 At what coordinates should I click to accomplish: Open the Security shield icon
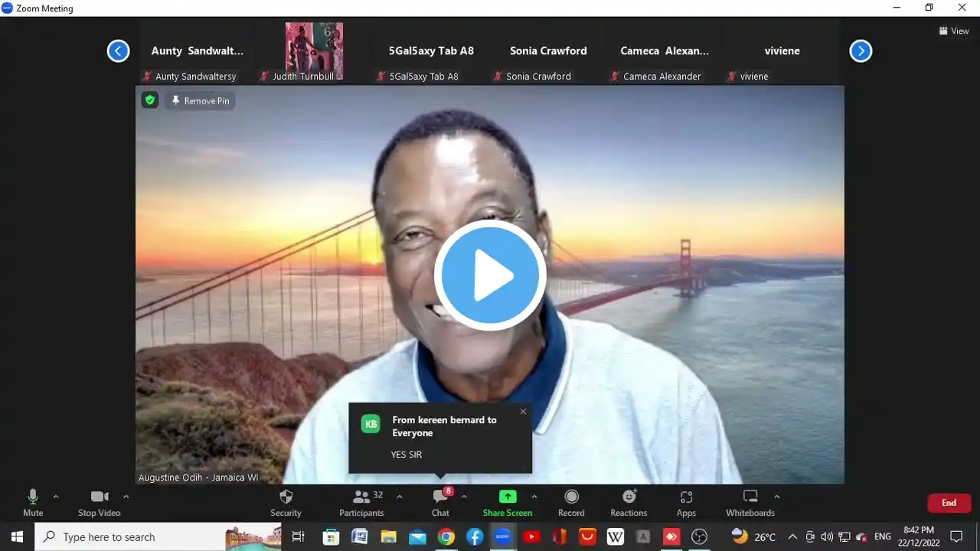point(286,497)
